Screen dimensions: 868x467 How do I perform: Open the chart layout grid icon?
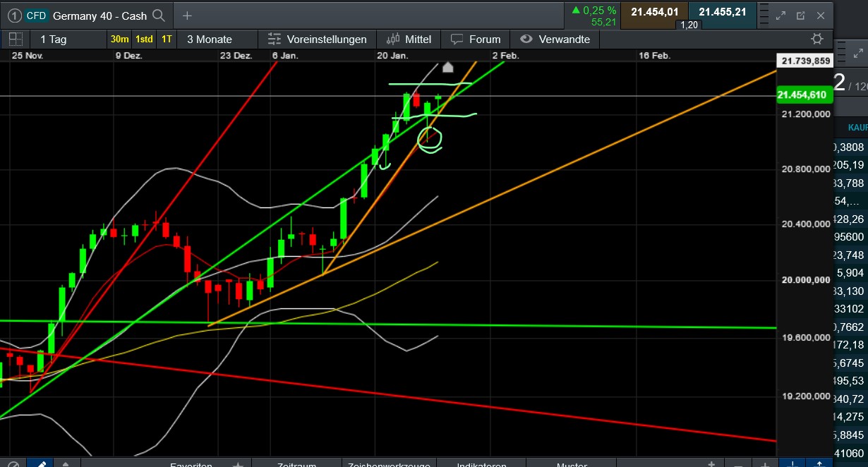[x=15, y=39]
